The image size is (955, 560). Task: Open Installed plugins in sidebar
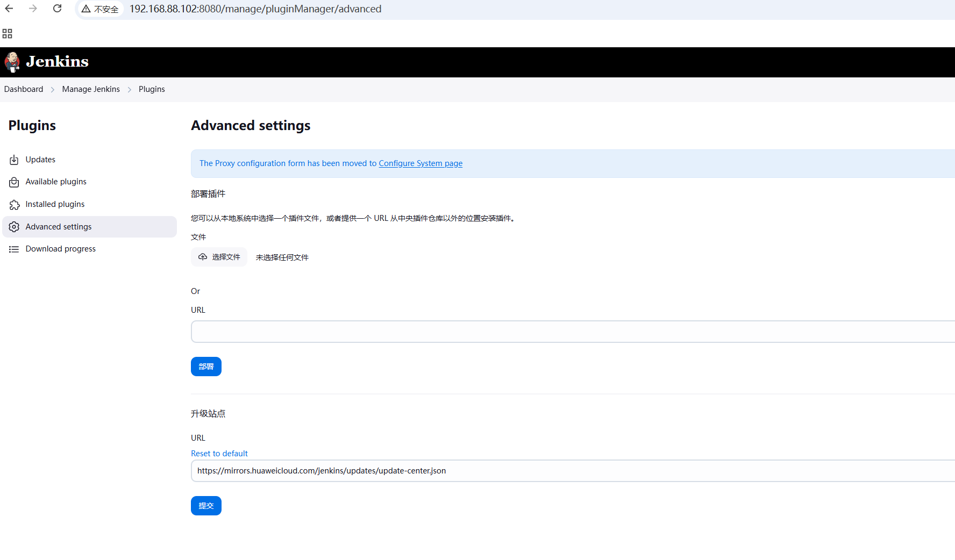coord(90,204)
